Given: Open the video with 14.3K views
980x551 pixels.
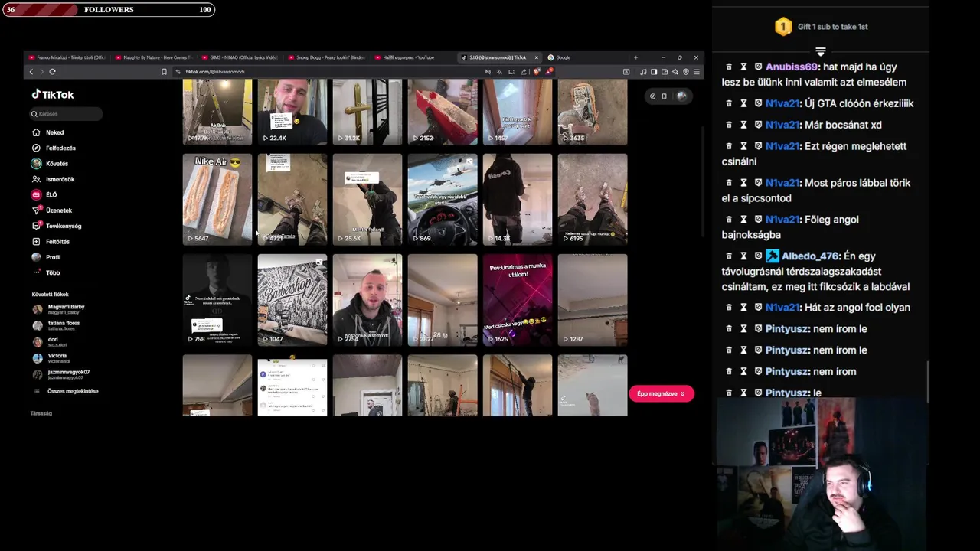Looking at the screenshot, I should click(518, 199).
